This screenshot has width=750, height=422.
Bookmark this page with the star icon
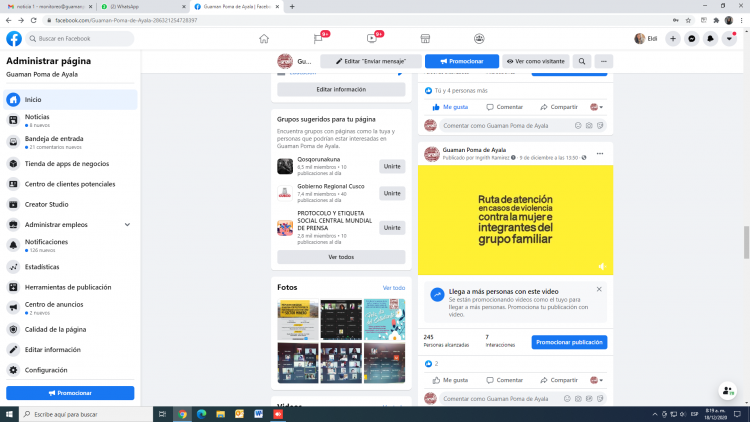pos(688,20)
